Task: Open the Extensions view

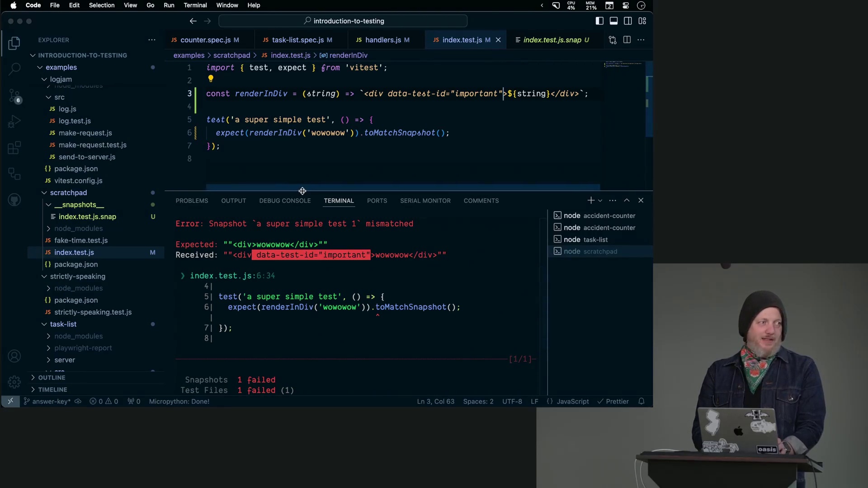Action: 14,148
